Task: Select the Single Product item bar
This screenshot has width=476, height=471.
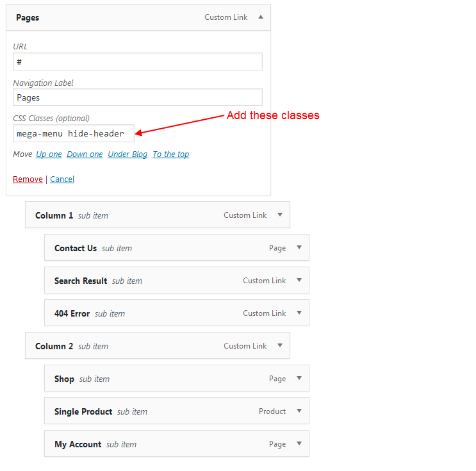Action: [x=177, y=411]
